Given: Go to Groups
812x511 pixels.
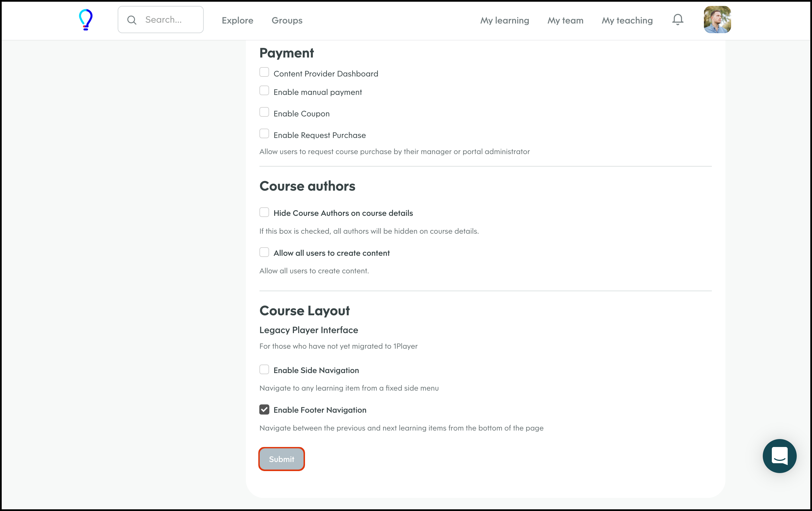Looking at the screenshot, I should coord(287,20).
